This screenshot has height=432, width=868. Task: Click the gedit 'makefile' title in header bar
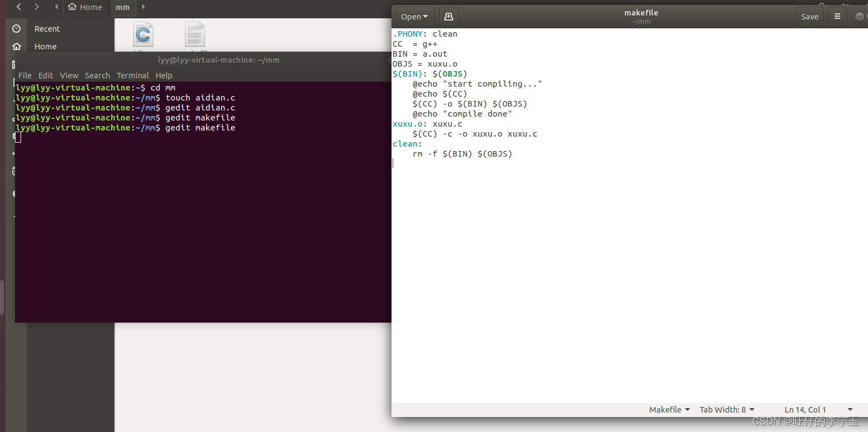coord(641,13)
